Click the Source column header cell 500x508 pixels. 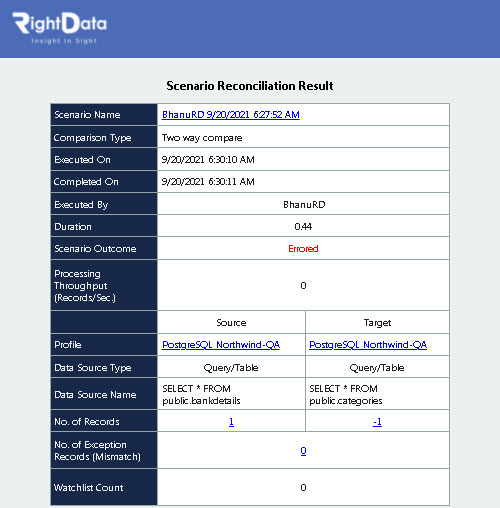pyautogui.click(x=231, y=322)
